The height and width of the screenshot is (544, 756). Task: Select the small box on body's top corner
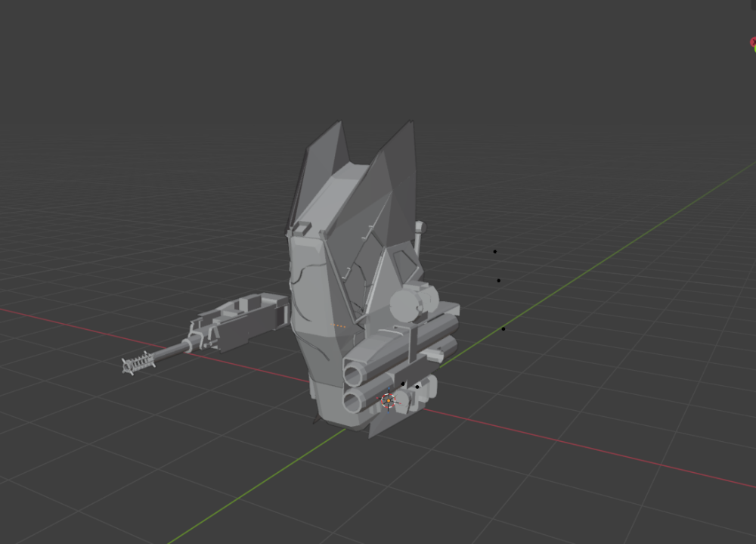pos(302,228)
